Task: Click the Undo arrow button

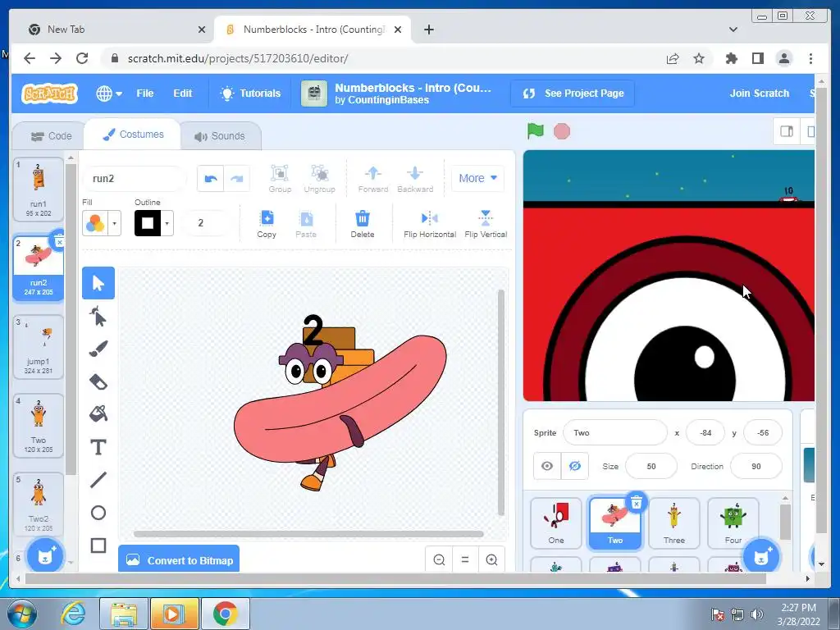Action: 211,178
